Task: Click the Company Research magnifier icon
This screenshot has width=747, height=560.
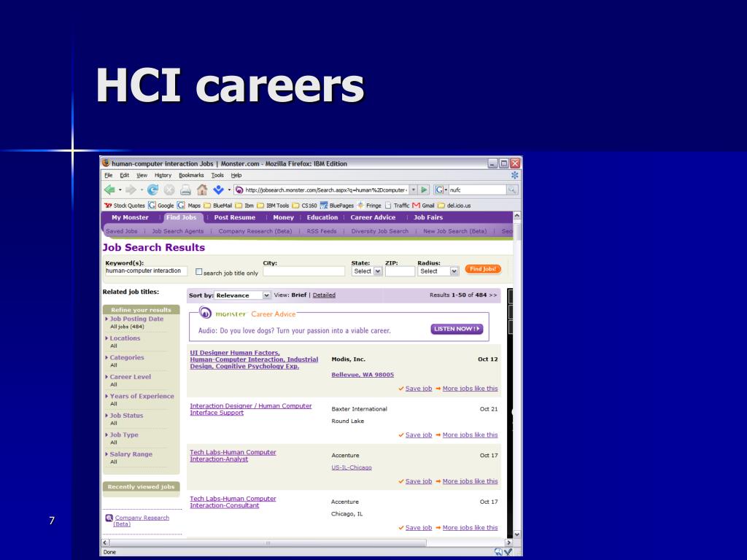Action: point(109,518)
